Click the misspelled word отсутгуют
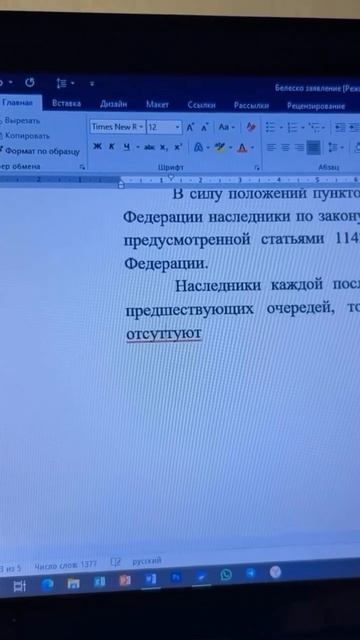The height and width of the screenshot is (640, 360). coord(164,333)
